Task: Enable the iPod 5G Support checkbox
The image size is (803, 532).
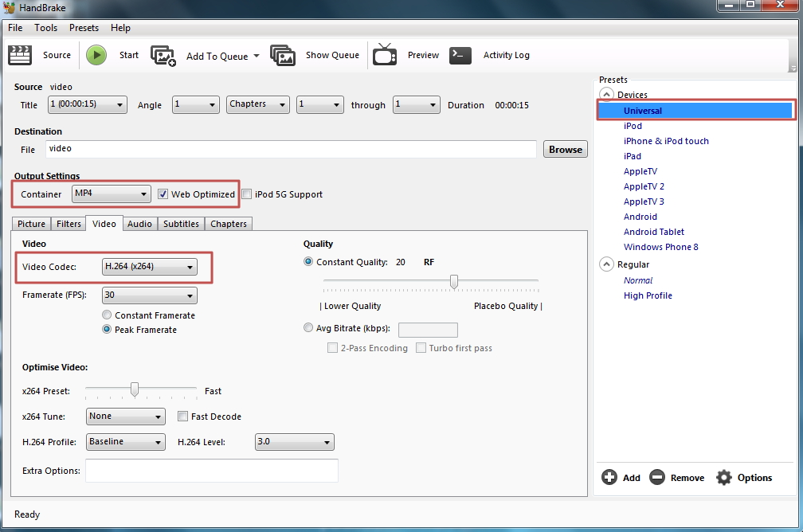Action: click(x=247, y=194)
